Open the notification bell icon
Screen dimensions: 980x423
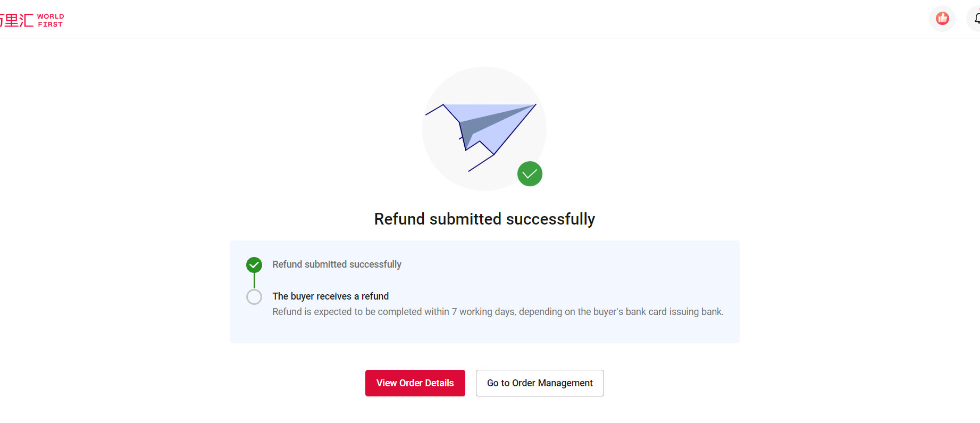point(976,19)
